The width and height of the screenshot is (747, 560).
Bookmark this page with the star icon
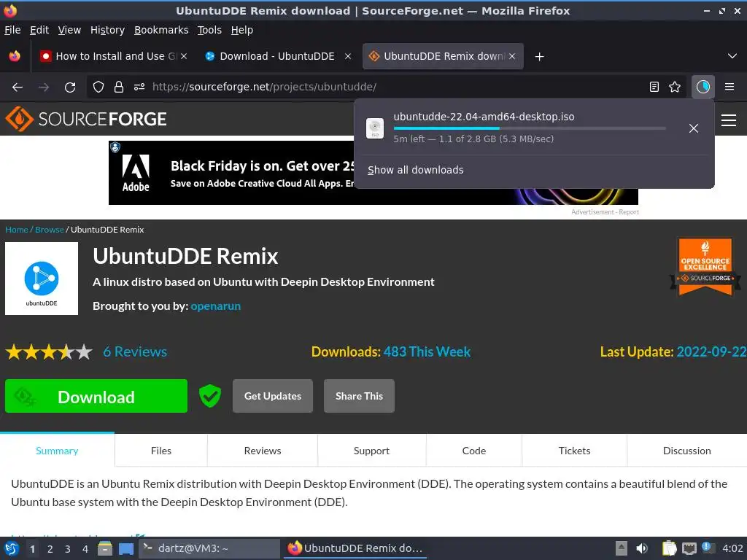pyautogui.click(x=675, y=87)
